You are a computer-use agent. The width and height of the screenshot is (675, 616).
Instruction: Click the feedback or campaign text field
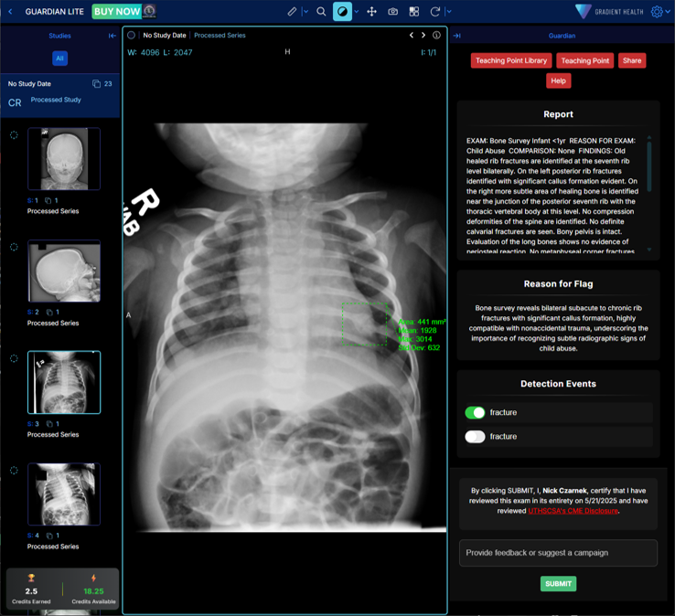pos(558,553)
